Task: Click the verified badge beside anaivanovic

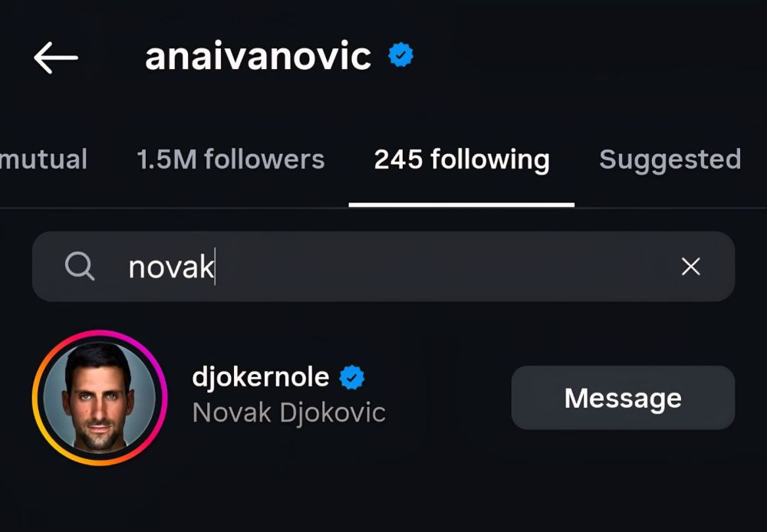Action: coord(400,54)
